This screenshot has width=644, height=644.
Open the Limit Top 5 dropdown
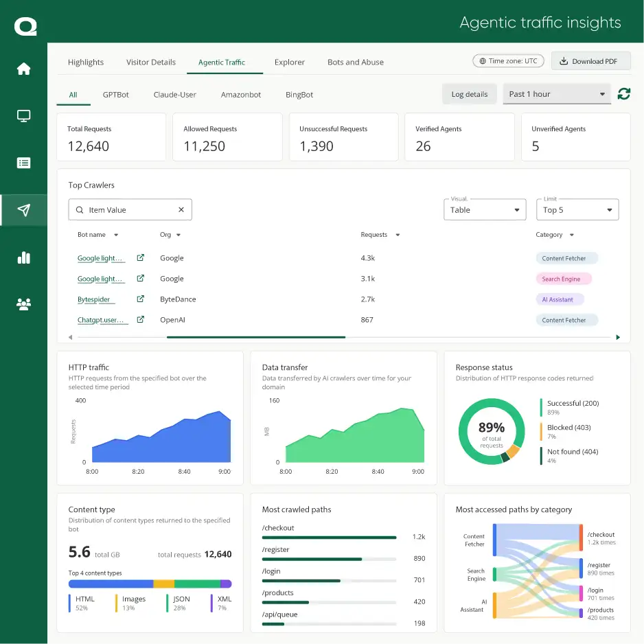coord(577,209)
